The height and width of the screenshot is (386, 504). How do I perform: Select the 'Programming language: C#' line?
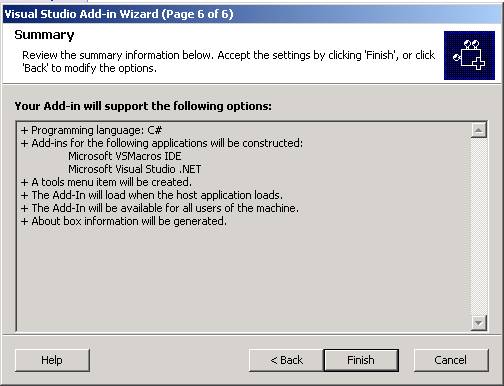[x=91, y=130]
